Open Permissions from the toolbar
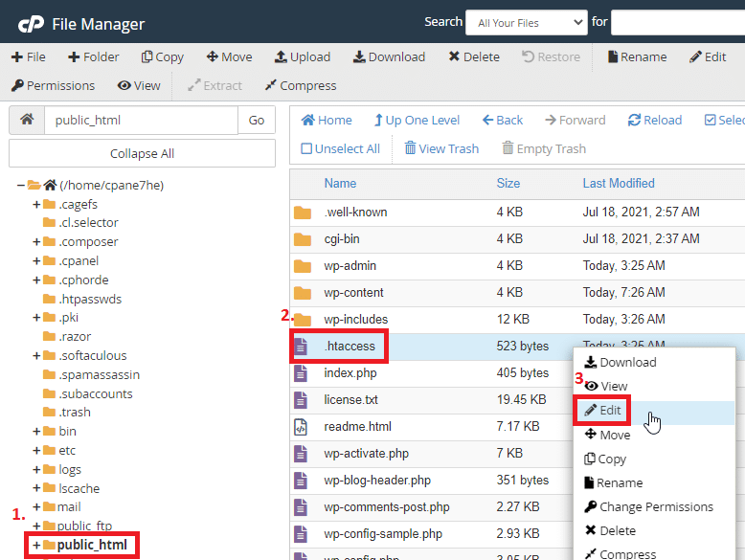This screenshot has width=745, height=560. 54,85
